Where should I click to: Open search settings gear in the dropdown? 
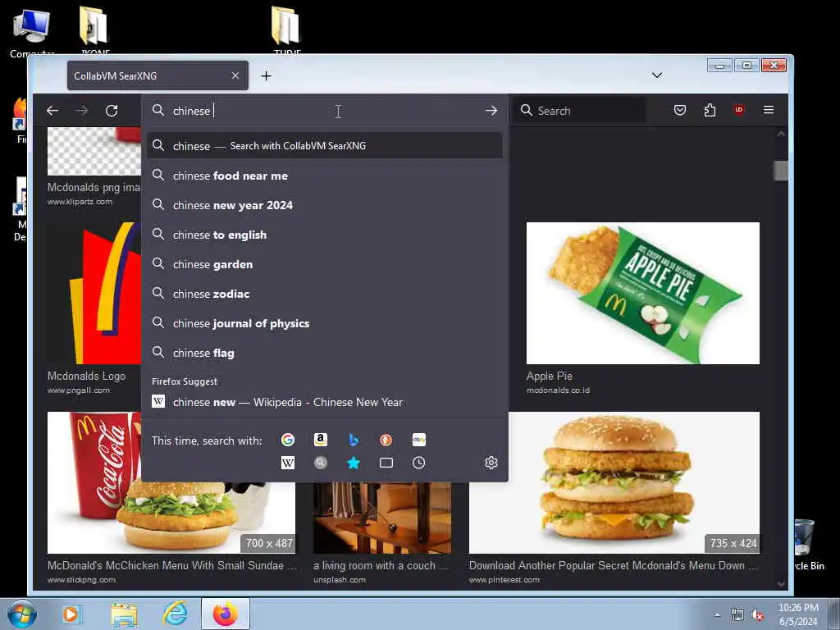click(491, 463)
